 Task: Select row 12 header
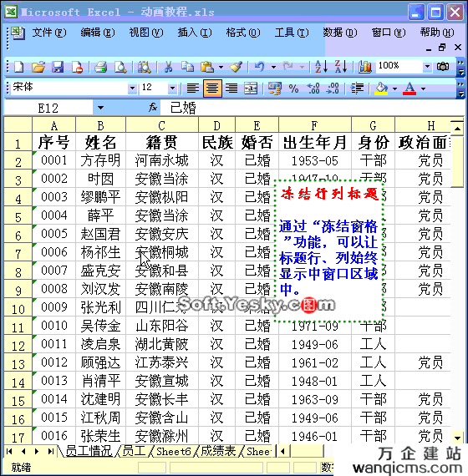[x=18, y=346]
